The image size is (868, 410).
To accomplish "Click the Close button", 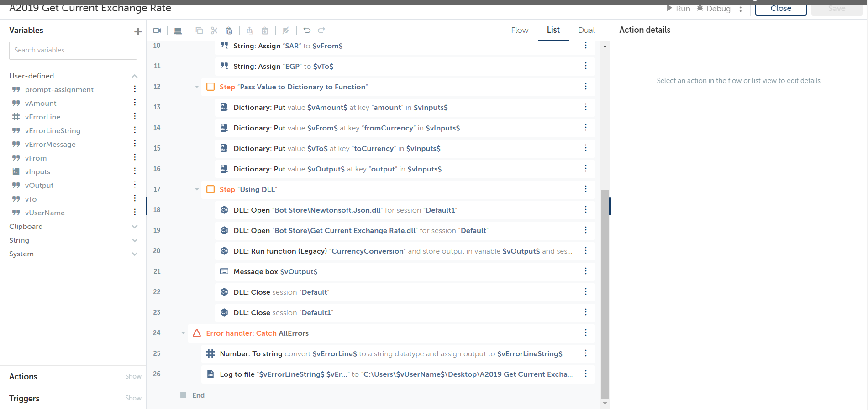I will click(x=780, y=9).
